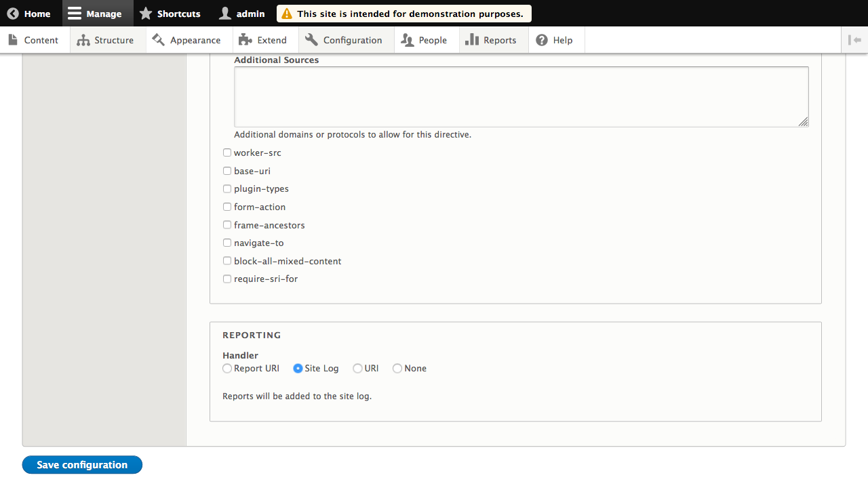Enable the plugin-types checkbox
This screenshot has width=868, height=488.
227,188
